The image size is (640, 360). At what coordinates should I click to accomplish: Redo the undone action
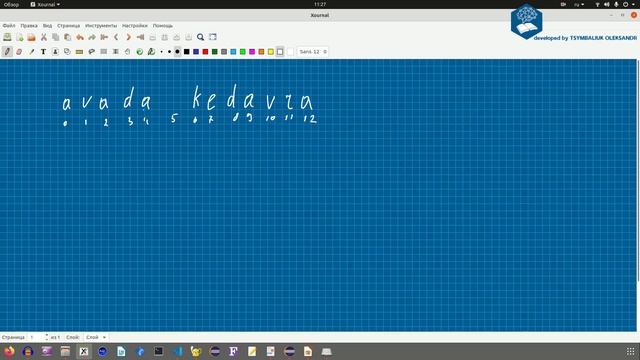pyautogui.click(x=92, y=37)
